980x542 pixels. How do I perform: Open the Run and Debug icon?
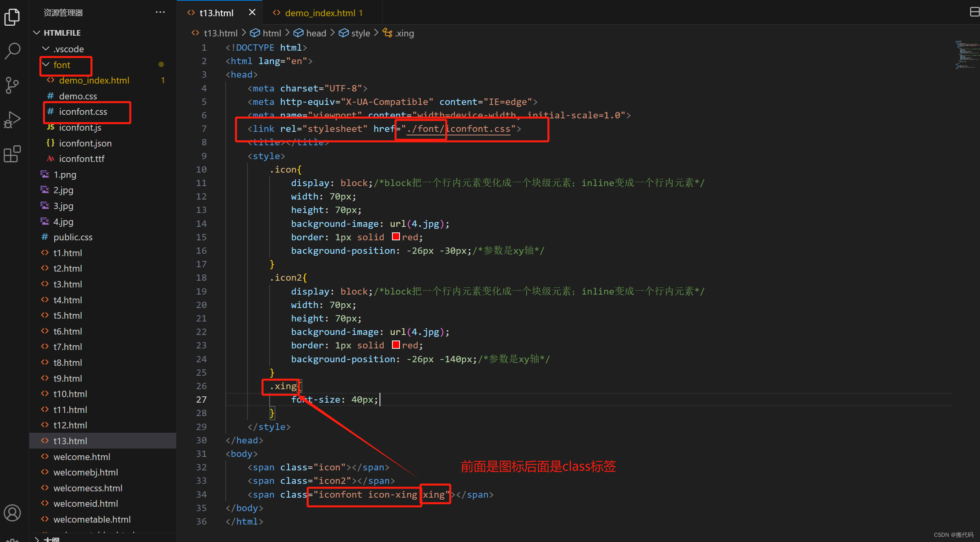(12, 120)
